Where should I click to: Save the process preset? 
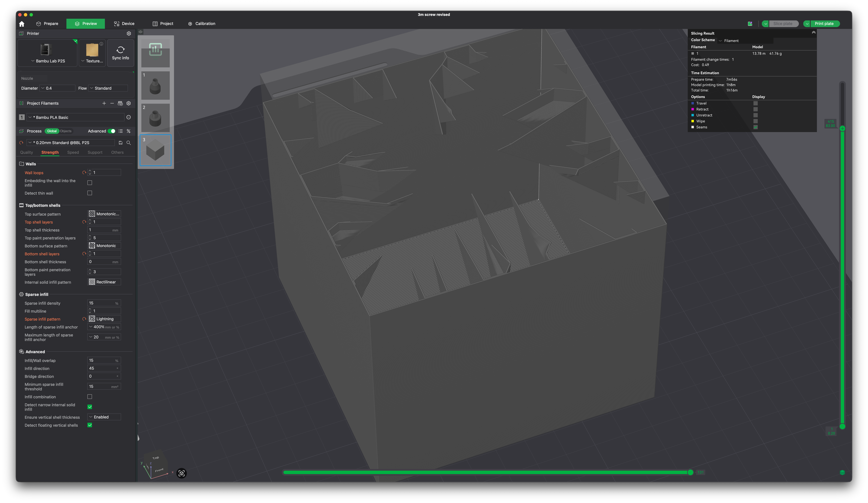pos(120,143)
